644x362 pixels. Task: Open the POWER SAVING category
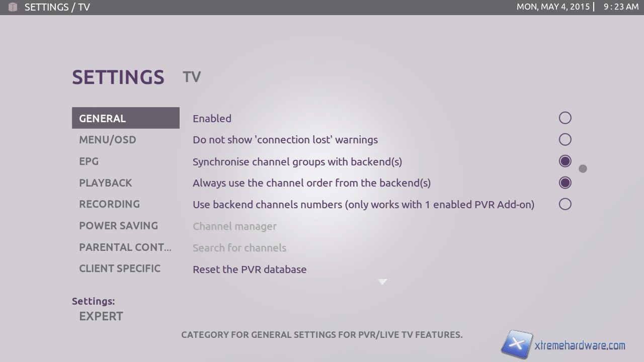coord(119,226)
